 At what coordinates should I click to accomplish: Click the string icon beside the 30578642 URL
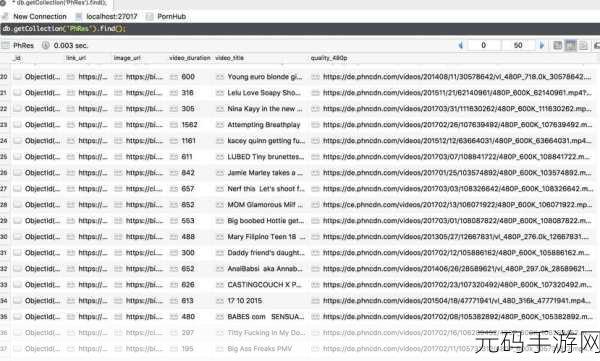click(x=315, y=77)
